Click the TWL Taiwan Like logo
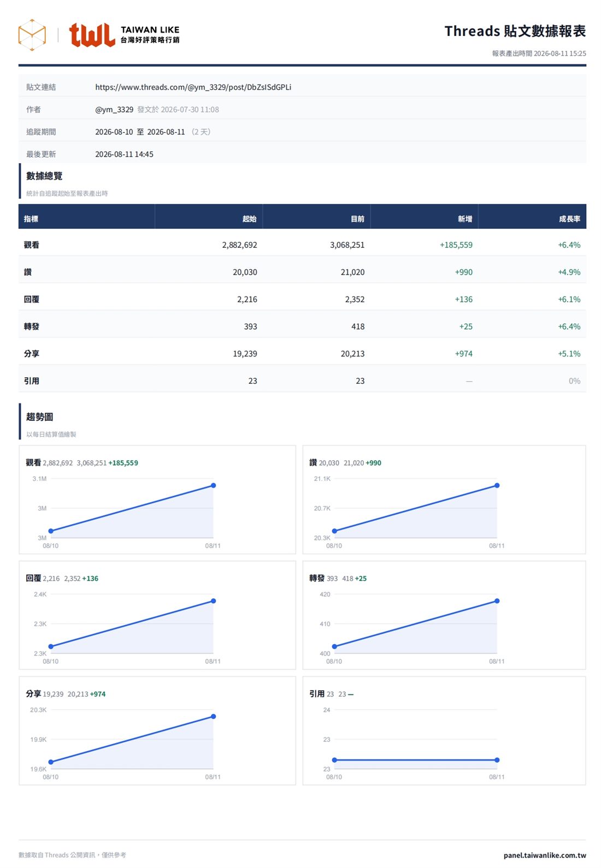Viewport: 601px width, 868px height. [x=124, y=34]
